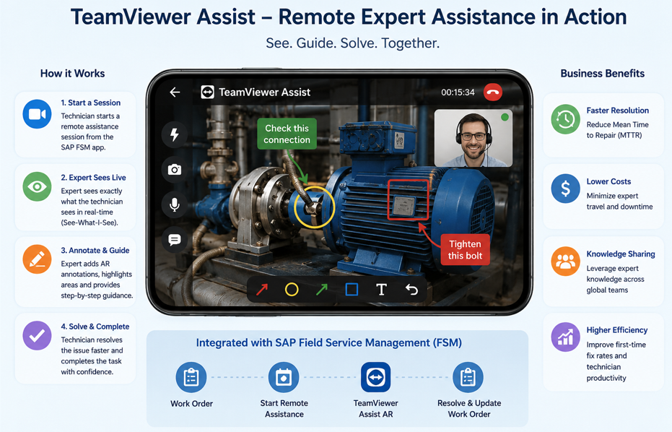Tap the back arrow in TeamViewer Assist
This screenshot has width=672, height=432.
(174, 92)
